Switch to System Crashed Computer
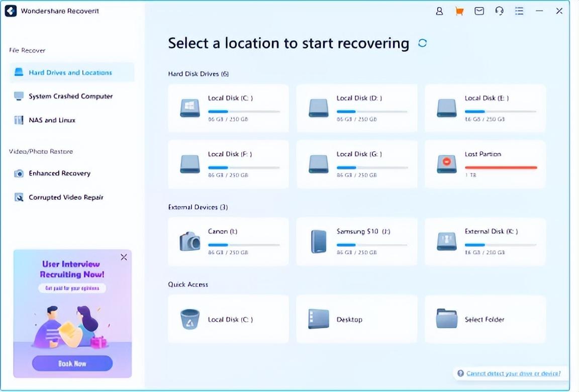The width and height of the screenshot is (579, 392). click(70, 96)
